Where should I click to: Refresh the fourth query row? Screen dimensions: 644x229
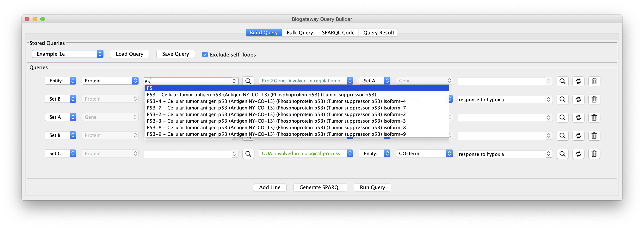point(578,136)
